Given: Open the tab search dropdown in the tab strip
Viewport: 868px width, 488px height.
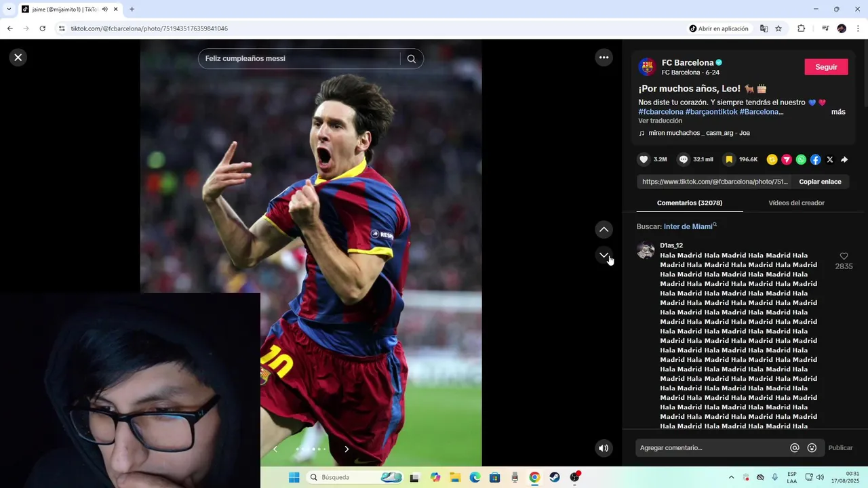Looking at the screenshot, I should click(9, 9).
